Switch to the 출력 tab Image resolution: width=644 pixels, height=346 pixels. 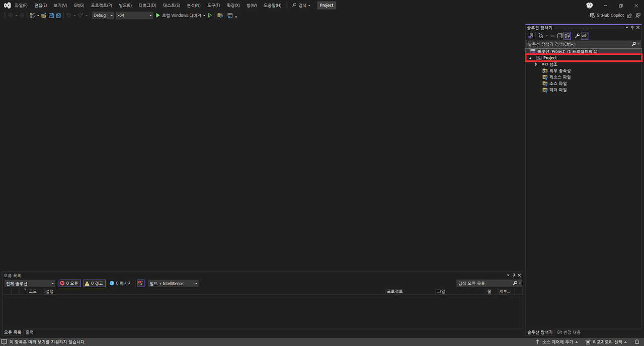pos(29,332)
